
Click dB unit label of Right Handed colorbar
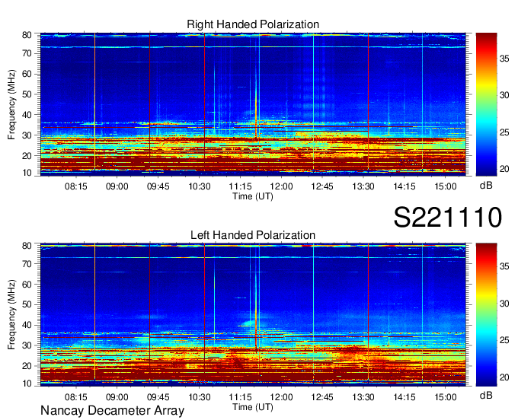click(x=486, y=186)
